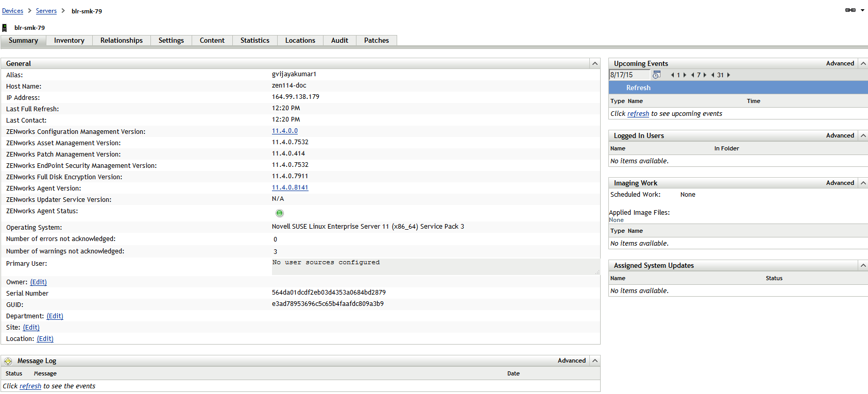
Task: Click refresh link to see upcoming events
Action: click(x=638, y=114)
